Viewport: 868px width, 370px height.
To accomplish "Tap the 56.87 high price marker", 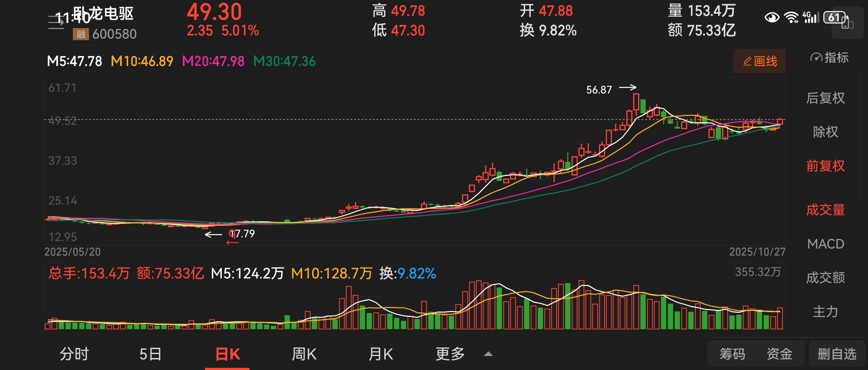I will [x=599, y=90].
